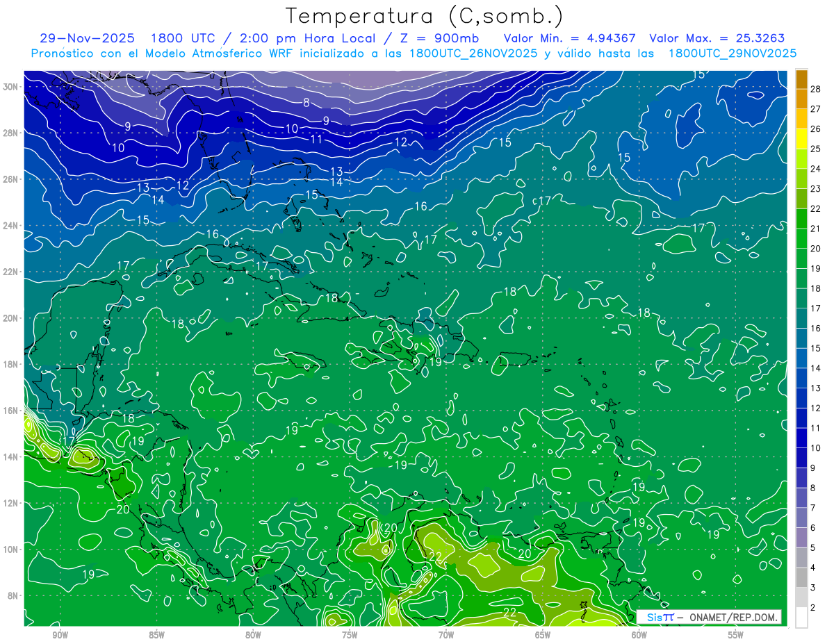
Task: Click the 60W longitude label
Action: (639, 635)
